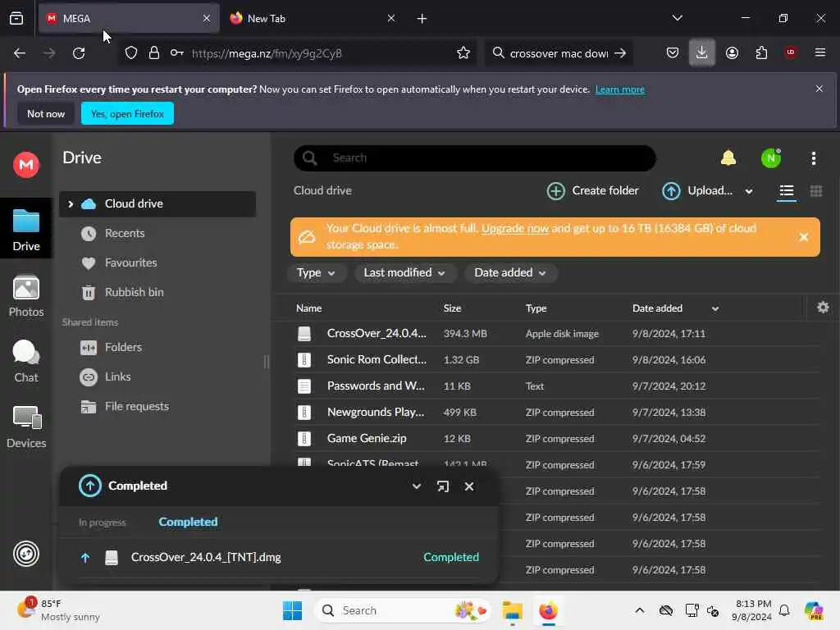
Task: Expand the Cloud drive tree node
Action: 71,204
